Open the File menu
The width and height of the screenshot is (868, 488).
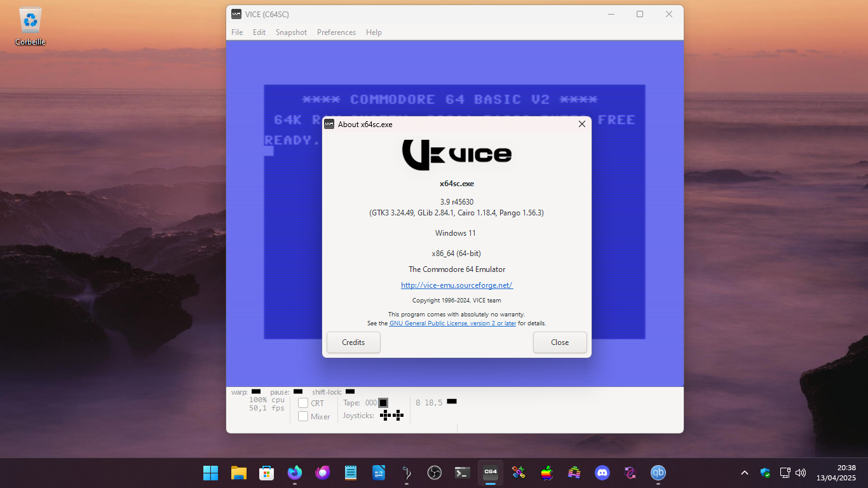pos(237,32)
